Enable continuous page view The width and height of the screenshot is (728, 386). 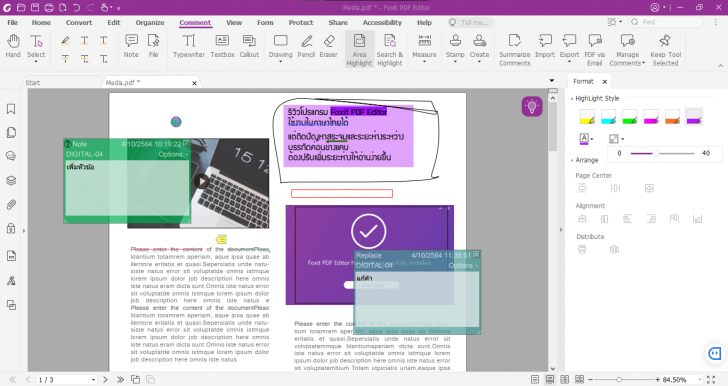pyautogui.click(x=550, y=379)
